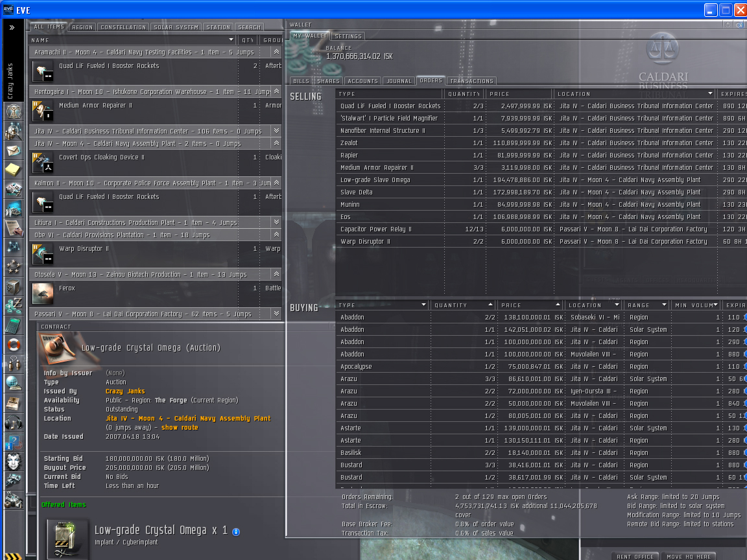Switch to the Transactions tab in wallet
747x560 pixels.
coord(471,81)
